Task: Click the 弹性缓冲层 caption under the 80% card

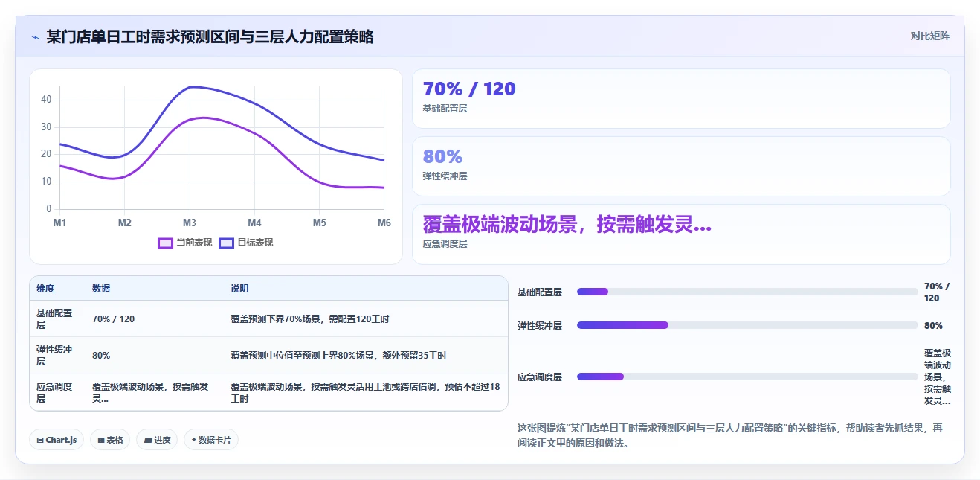Action: [445, 176]
